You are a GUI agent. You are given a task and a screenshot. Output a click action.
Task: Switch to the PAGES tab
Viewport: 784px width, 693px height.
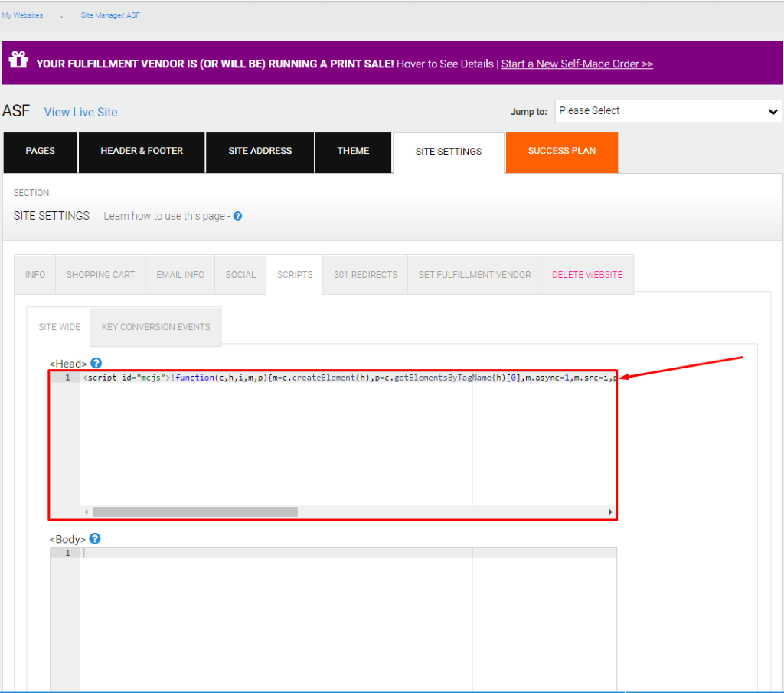coord(40,151)
